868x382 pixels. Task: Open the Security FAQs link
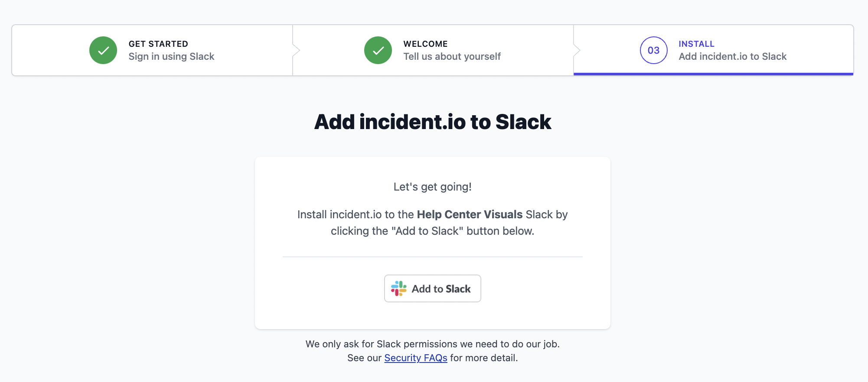coord(415,358)
